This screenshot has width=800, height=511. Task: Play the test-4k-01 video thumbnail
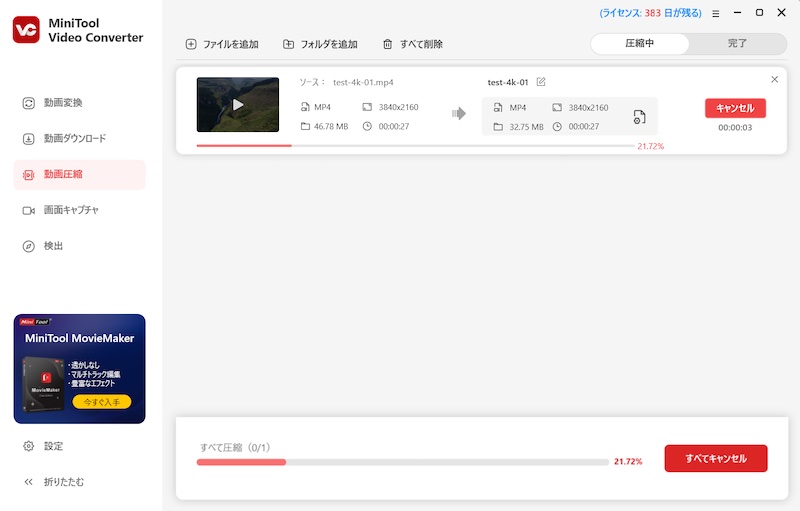(238, 104)
